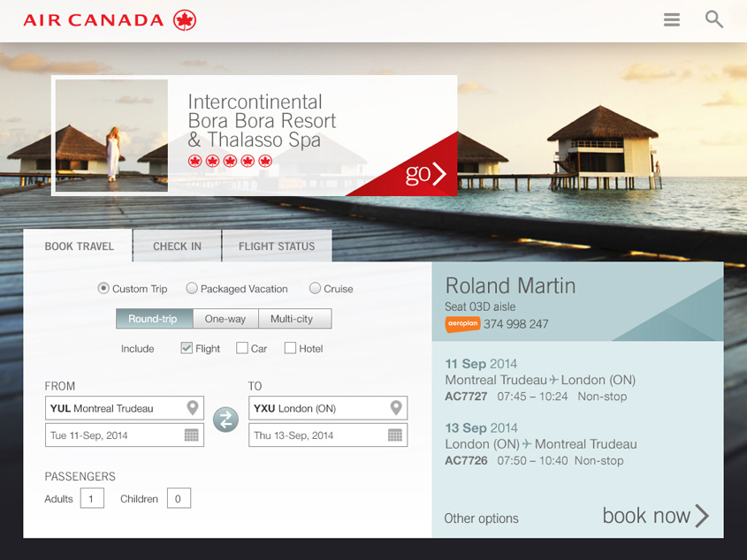The width and height of the screenshot is (747, 560).
Task: Tick the Car include checkbox
Action: 242,348
